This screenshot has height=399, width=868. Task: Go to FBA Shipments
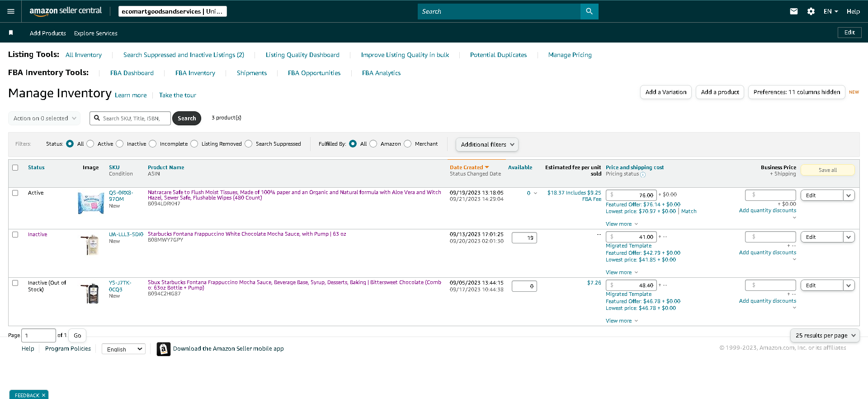click(252, 73)
